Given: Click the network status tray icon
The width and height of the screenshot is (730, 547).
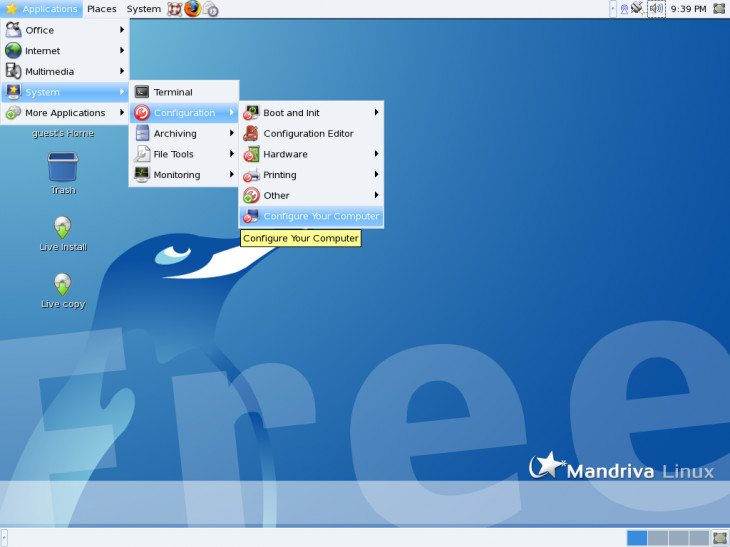Looking at the screenshot, I should 637,8.
